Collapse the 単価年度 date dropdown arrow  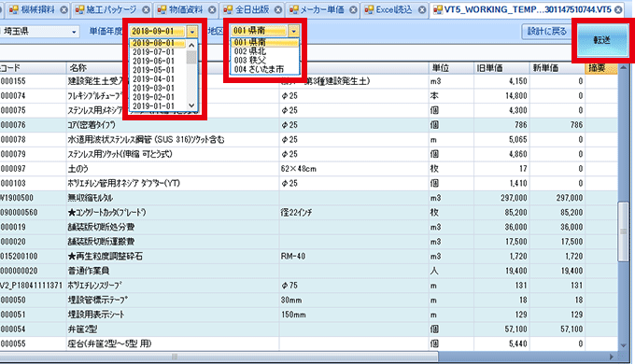[x=192, y=31]
